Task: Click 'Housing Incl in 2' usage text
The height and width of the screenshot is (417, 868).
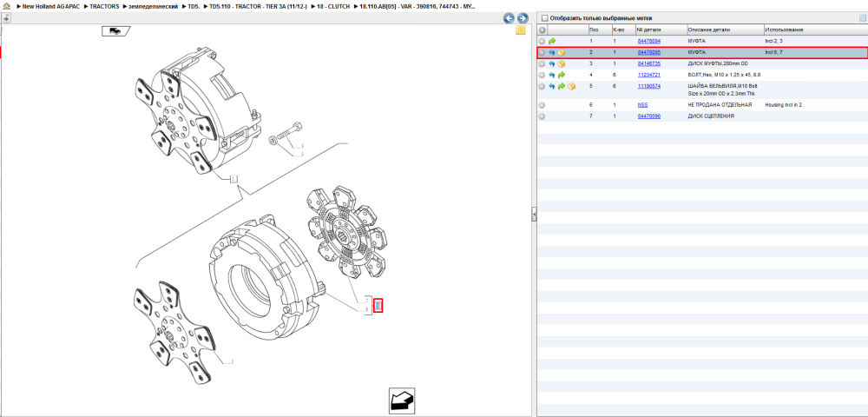Action: [783, 104]
